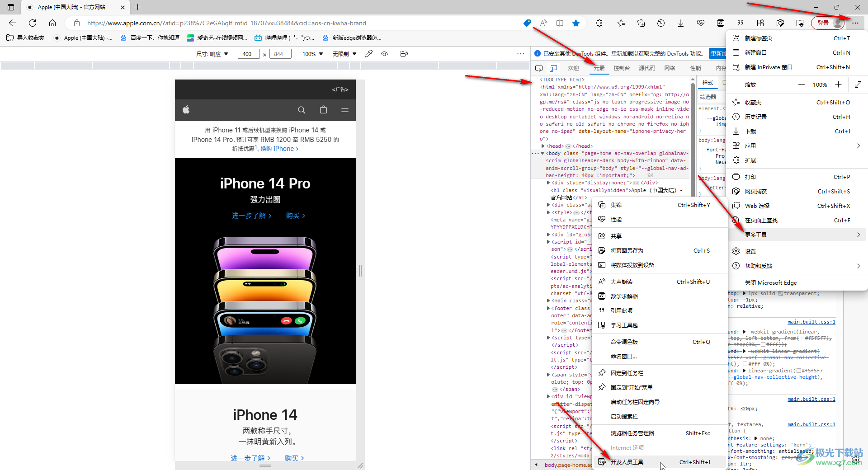Click 关闭 Microsoft Edge menu item
The height and width of the screenshot is (470, 868).
(797, 282)
